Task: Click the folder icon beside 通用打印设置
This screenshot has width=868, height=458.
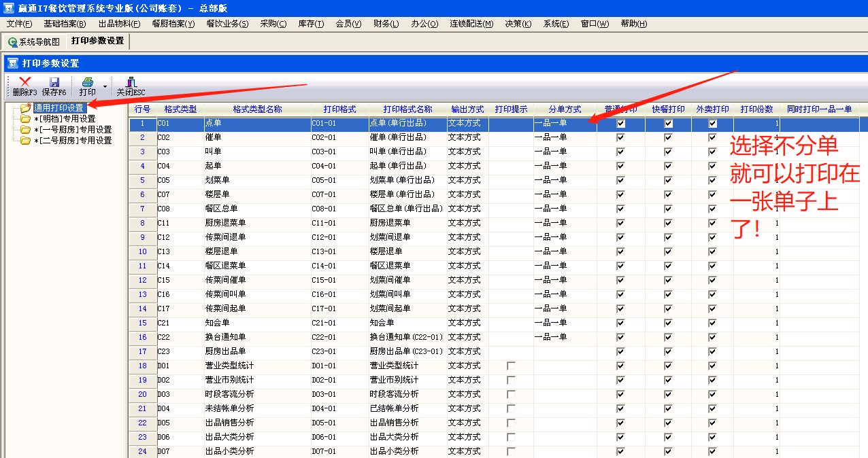Action: pos(26,108)
